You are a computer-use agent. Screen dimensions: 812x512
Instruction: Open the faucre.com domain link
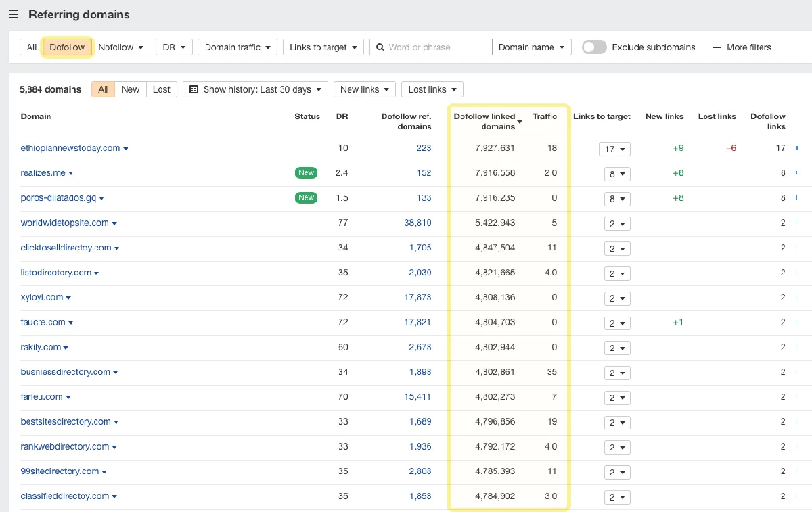point(43,322)
